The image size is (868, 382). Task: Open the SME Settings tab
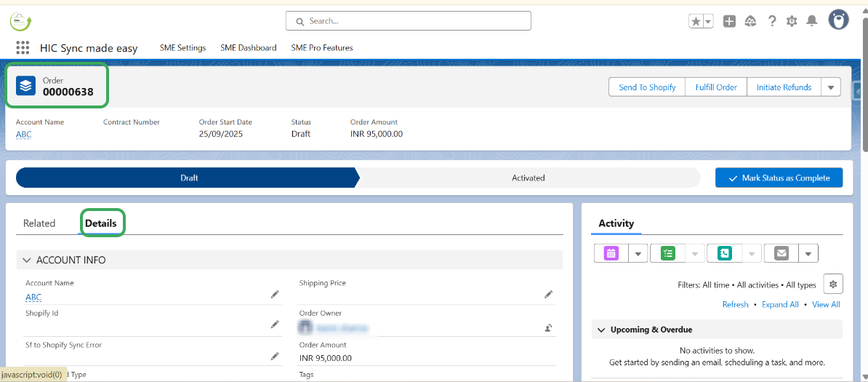pyautogui.click(x=182, y=48)
